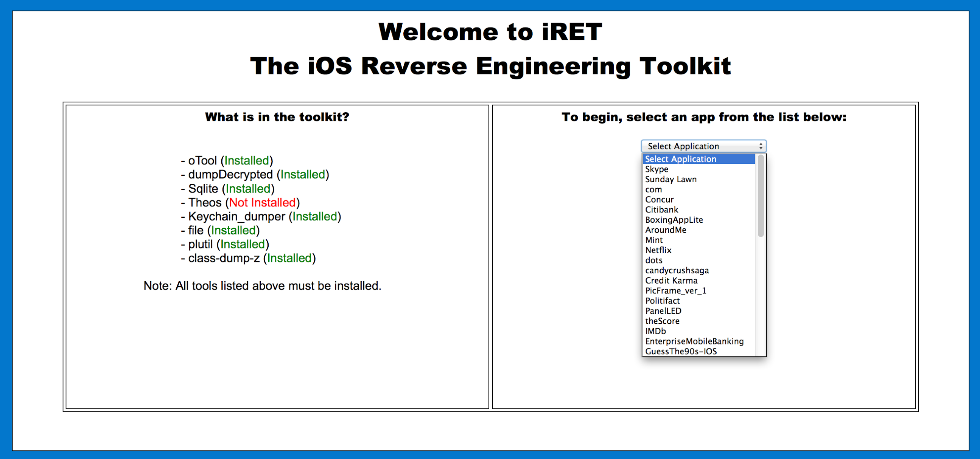Click the dropdown list's vertical scrollbar
This screenshot has height=459, width=980.
761,196
